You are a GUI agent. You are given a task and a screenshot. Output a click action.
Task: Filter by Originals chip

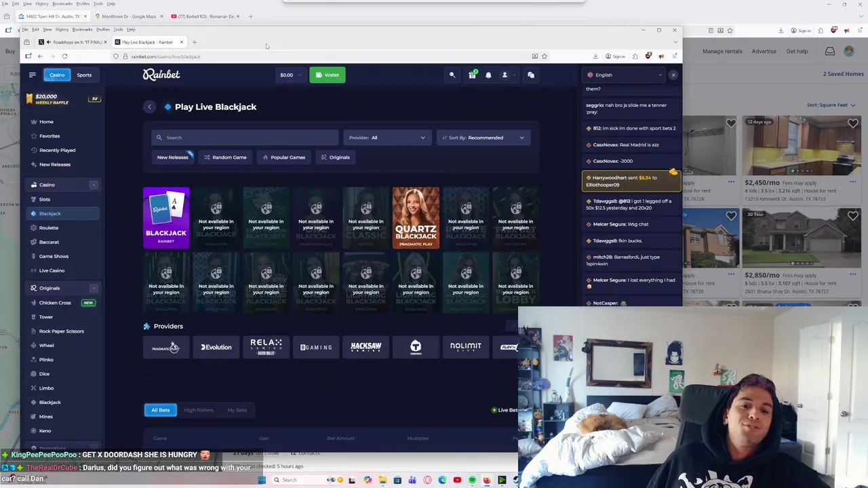pos(335,157)
